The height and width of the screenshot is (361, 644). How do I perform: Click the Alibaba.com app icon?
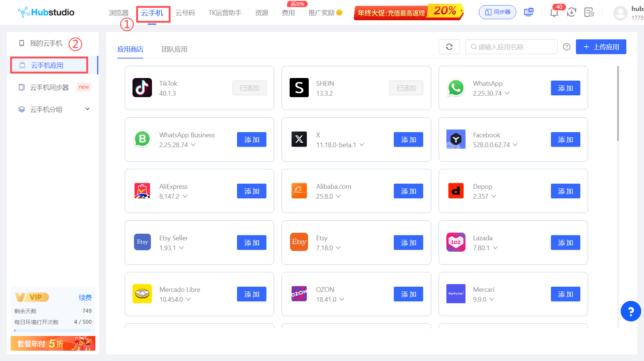(299, 191)
